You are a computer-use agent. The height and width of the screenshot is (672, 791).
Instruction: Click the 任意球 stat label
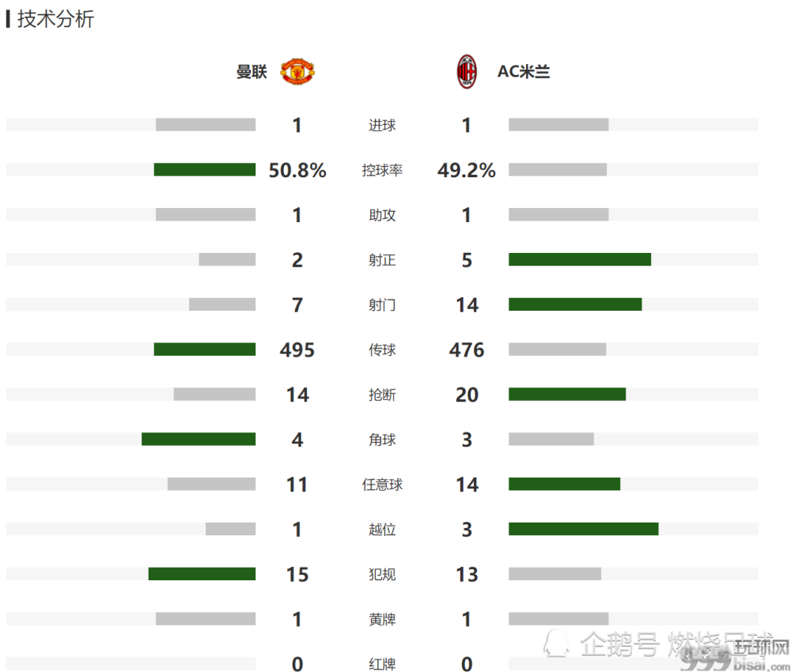(x=382, y=485)
